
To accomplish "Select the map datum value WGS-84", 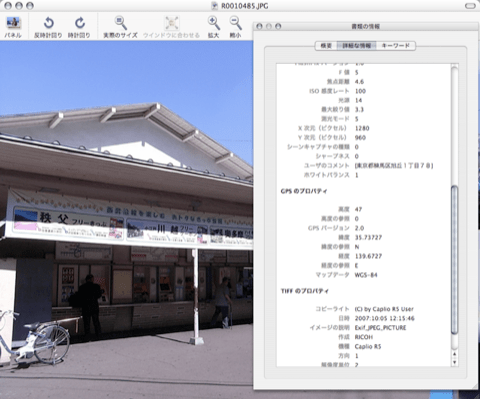I will click(366, 275).
